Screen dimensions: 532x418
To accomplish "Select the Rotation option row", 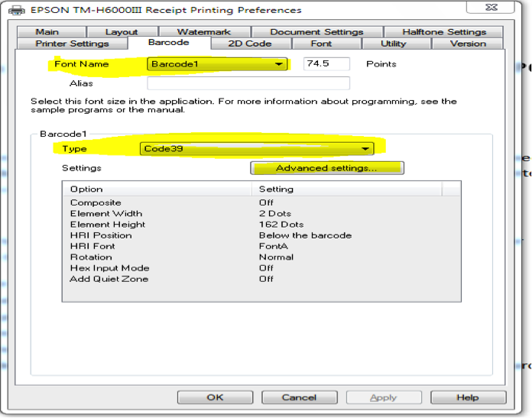I will tap(261, 257).
